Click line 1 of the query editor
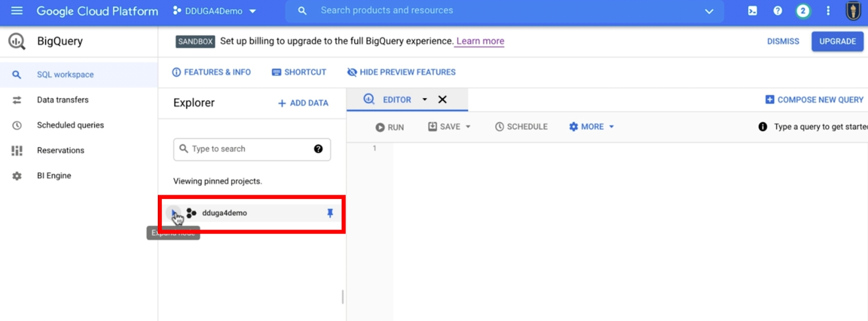 [x=629, y=148]
